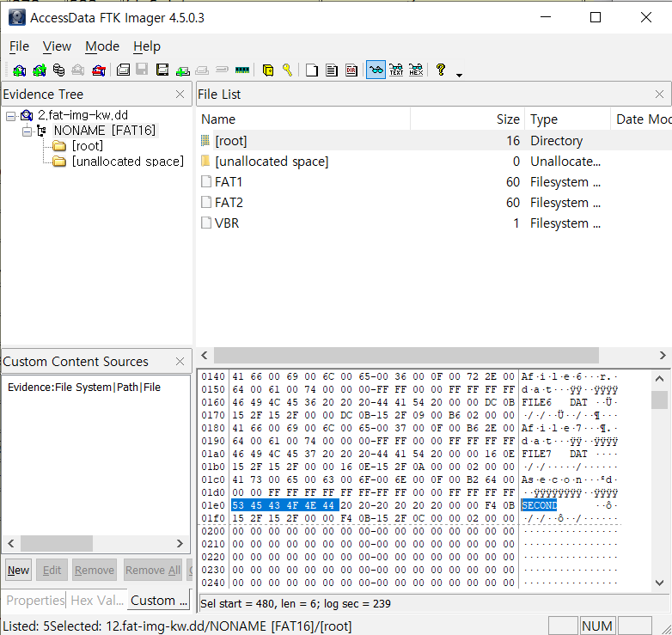
Task: Sort File List by Type column
Action: pyautogui.click(x=567, y=119)
